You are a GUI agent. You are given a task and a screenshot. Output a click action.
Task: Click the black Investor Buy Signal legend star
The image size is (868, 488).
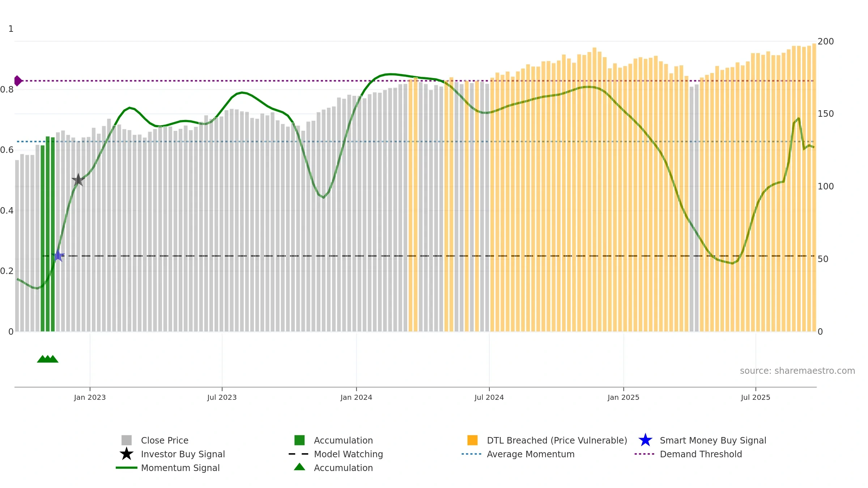coord(127,454)
